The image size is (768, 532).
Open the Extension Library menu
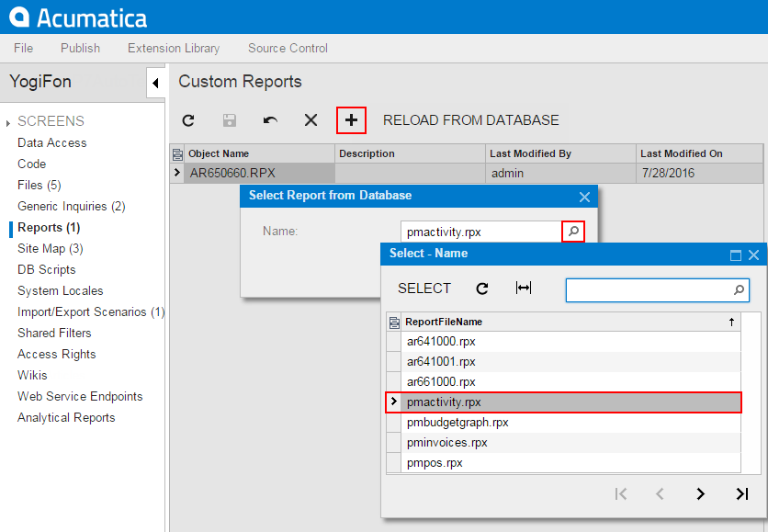pos(174,48)
